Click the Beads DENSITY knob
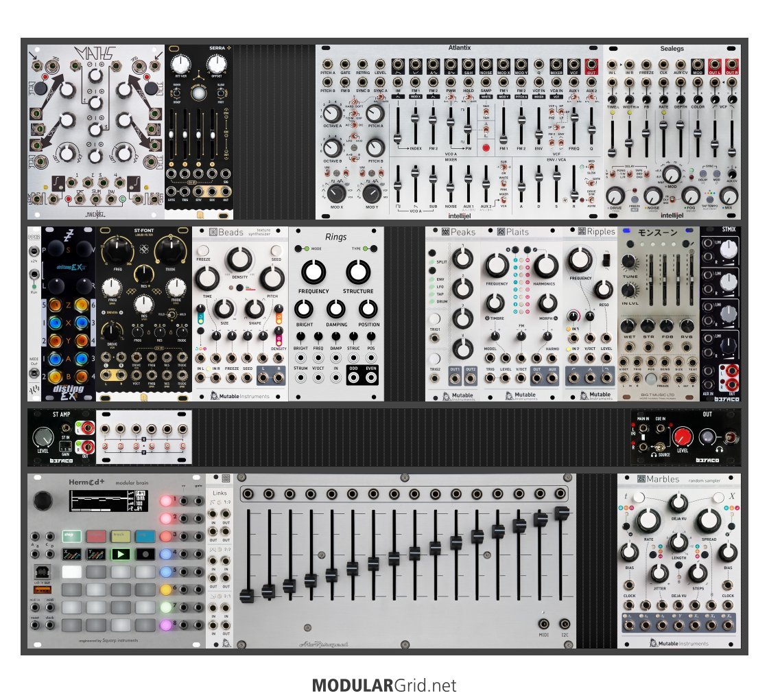The image size is (769, 700). (239, 259)
